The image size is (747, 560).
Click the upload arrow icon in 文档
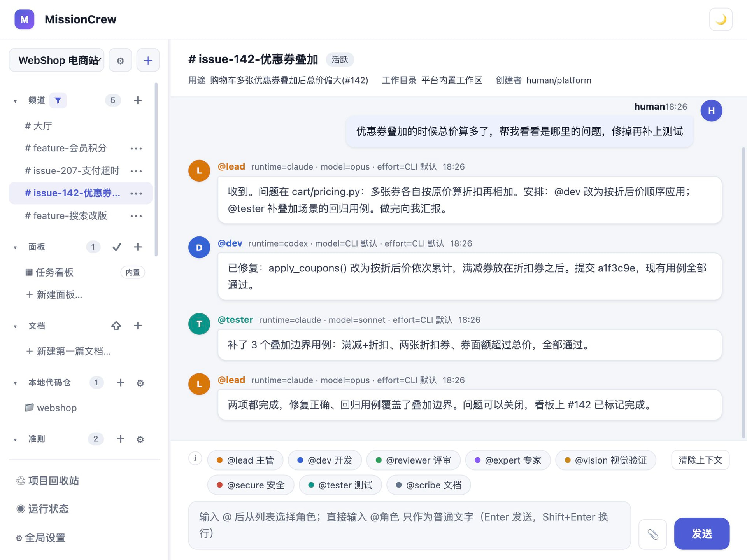pyautogui.click(x=116, y=325)
